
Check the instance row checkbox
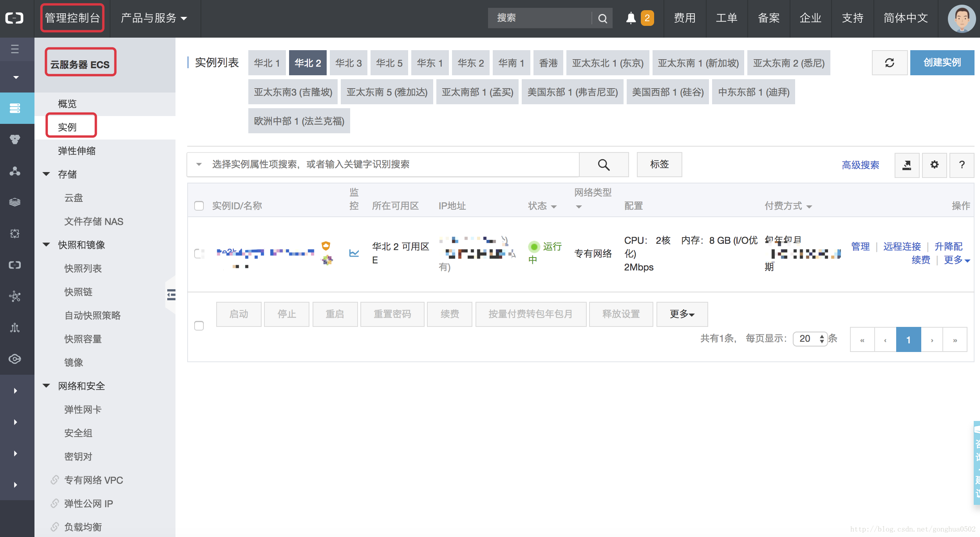199,254
